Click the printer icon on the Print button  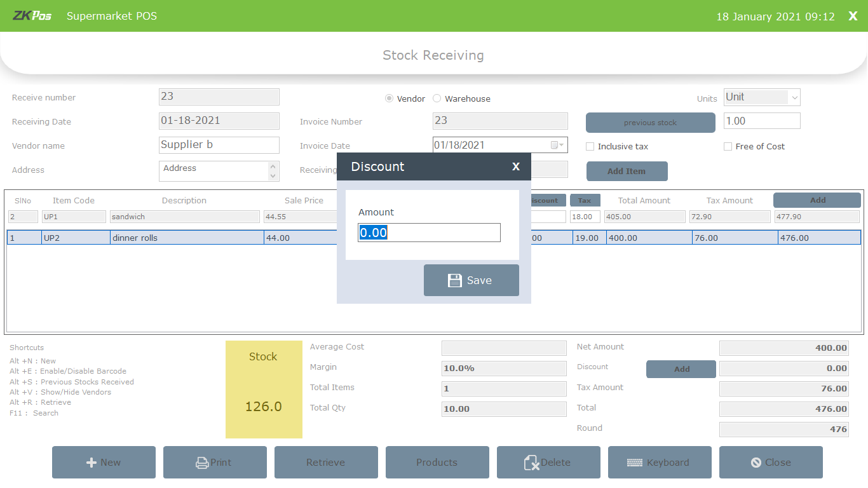pyautogui.click(x=203, y=463)
